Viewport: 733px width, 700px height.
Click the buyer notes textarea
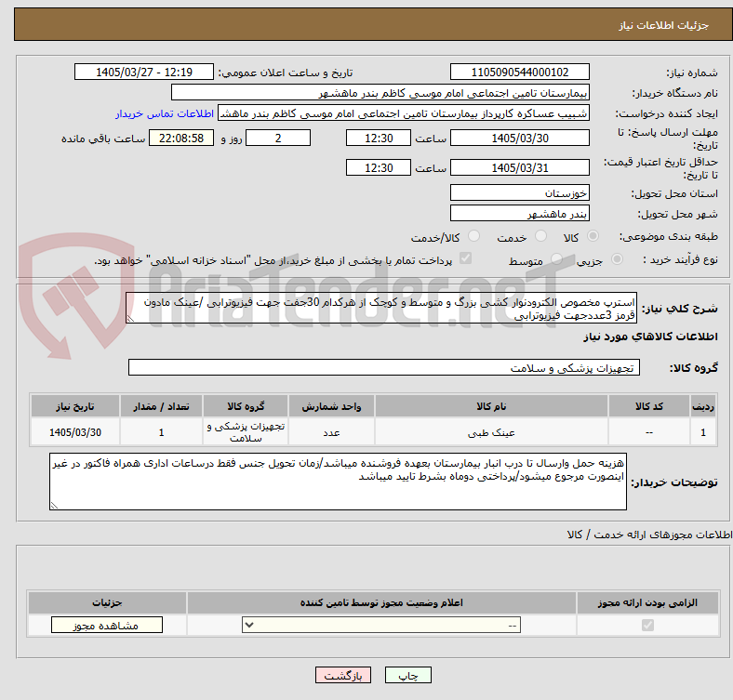click(x=338, y=482)
